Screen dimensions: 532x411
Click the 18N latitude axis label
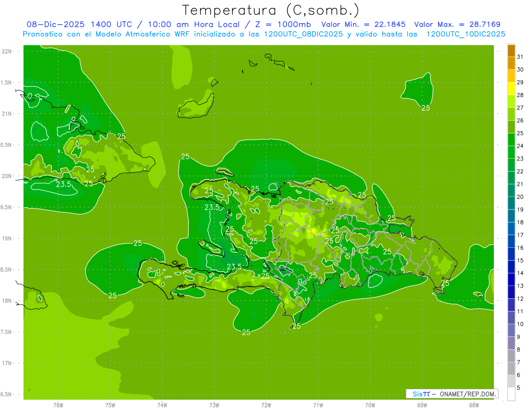point(8,301)
